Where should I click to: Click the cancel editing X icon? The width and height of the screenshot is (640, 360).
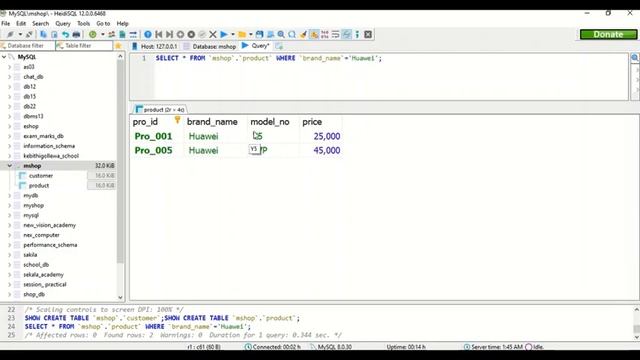click(x=213, y=35)
